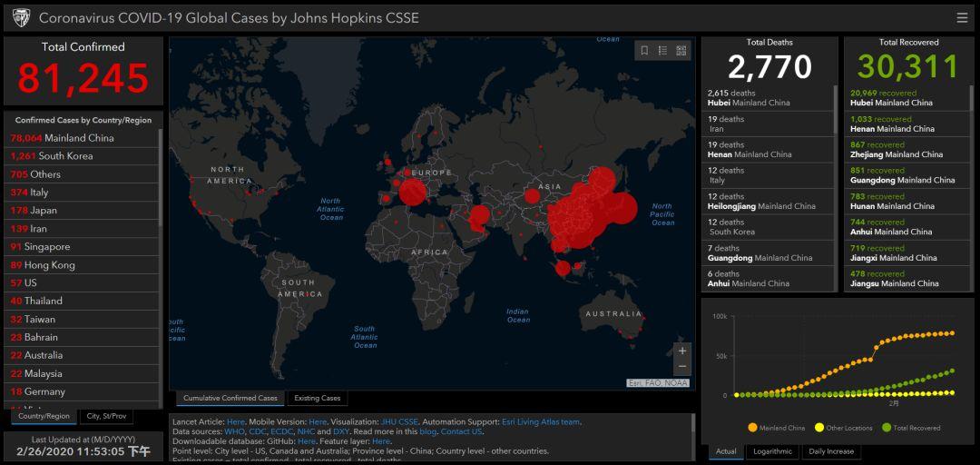Select the City, St/Prov tab
The image size is (980, 465).
[x=106, y=416]
